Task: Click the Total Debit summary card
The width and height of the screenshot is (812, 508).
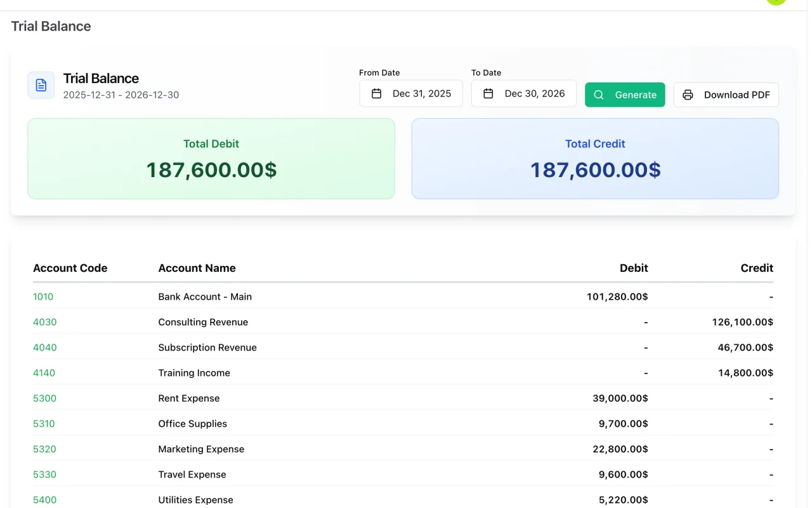Action: [x=211, y=159]
